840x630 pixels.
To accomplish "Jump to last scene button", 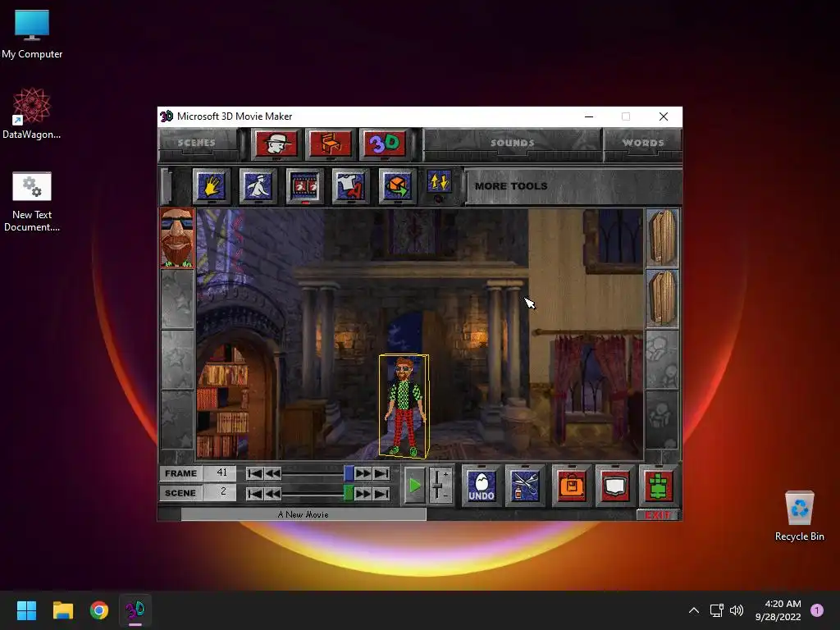I will 381,493.
